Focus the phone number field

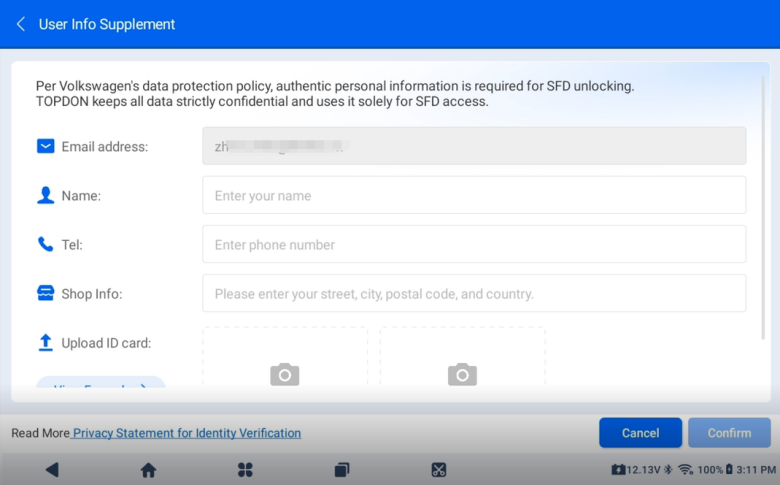(x=474, y=244)
